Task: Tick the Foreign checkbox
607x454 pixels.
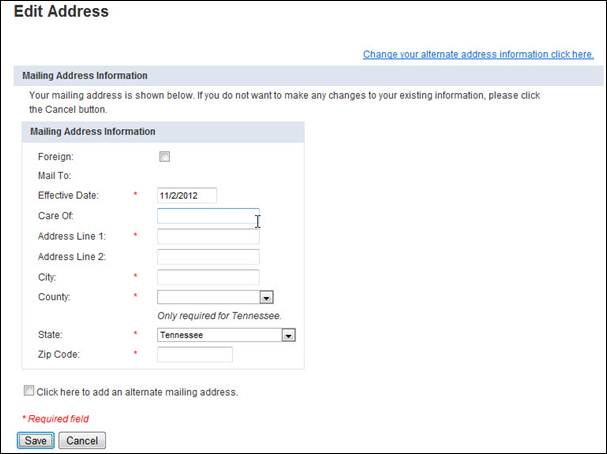Action: pos(165,156)
